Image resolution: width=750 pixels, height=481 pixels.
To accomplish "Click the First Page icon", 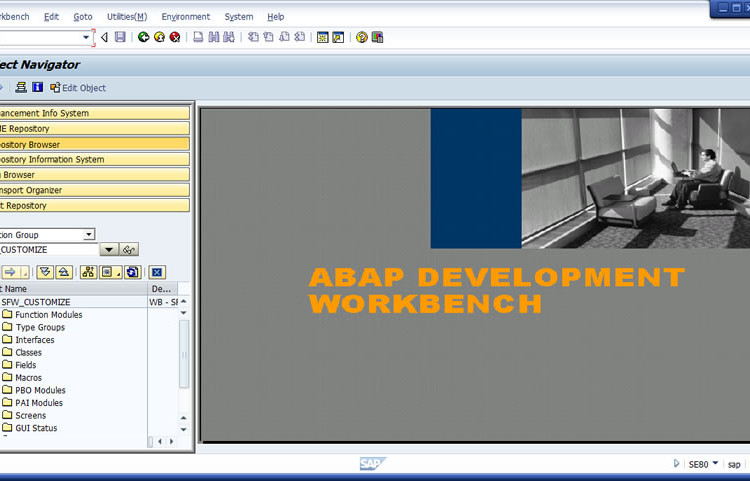I will 253,37.
